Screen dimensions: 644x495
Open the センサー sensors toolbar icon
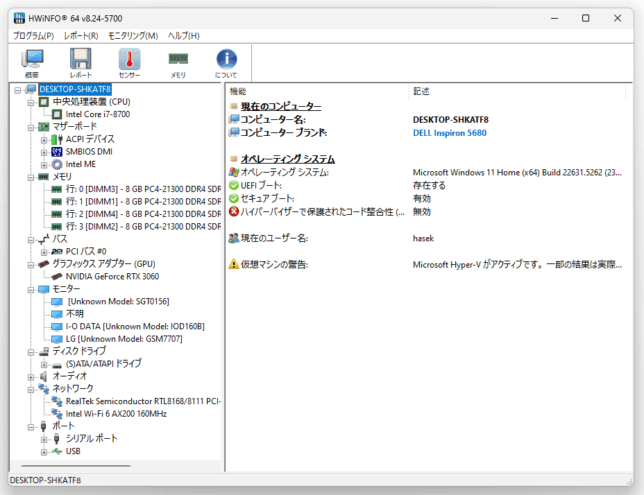(129, 63)
